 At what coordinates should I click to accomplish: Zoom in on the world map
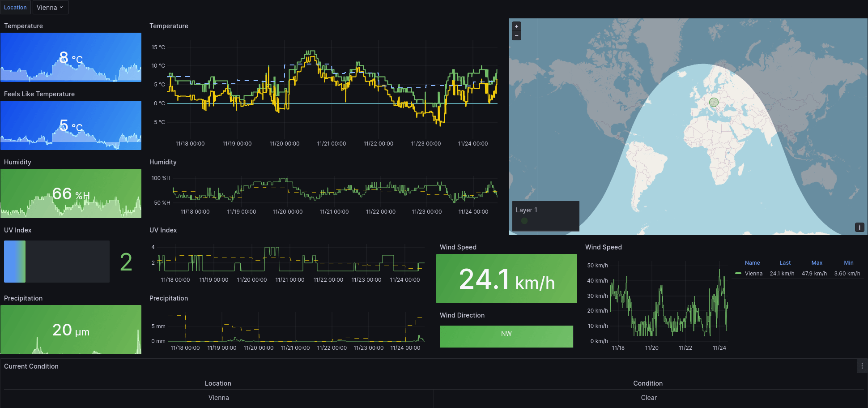pyautogui.click(x=516, y=26)
